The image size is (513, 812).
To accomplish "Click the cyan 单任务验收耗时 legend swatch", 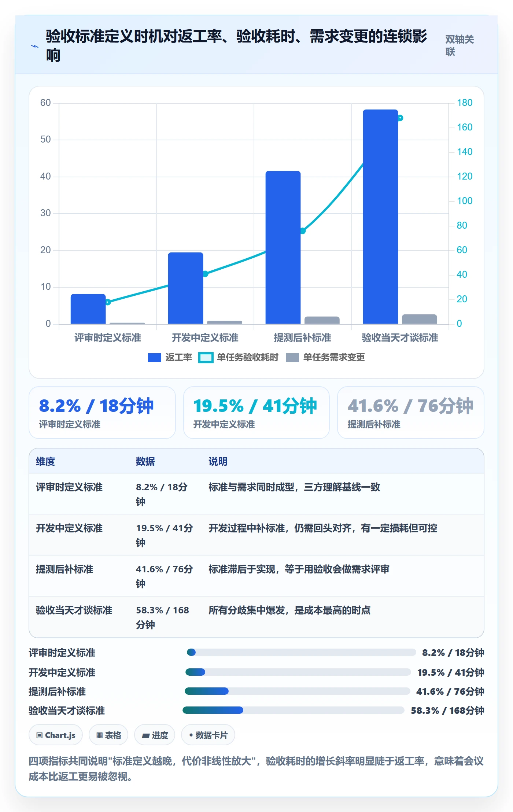I will [x=206, y=358].
